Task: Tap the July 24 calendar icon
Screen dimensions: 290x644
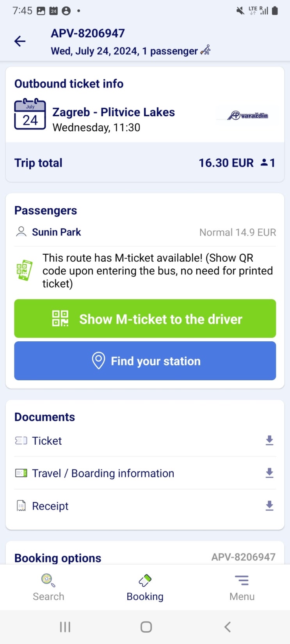Action: 30,114
